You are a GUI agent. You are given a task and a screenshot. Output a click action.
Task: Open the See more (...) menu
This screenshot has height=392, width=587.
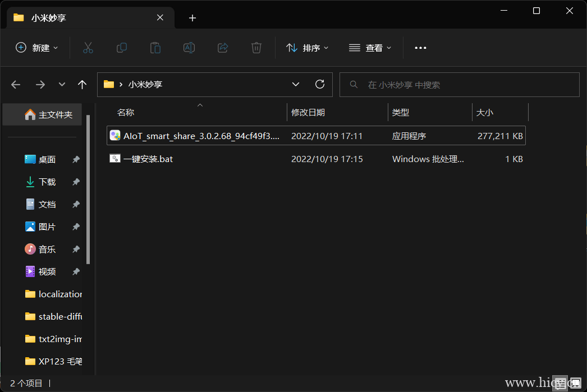(420, 48)
